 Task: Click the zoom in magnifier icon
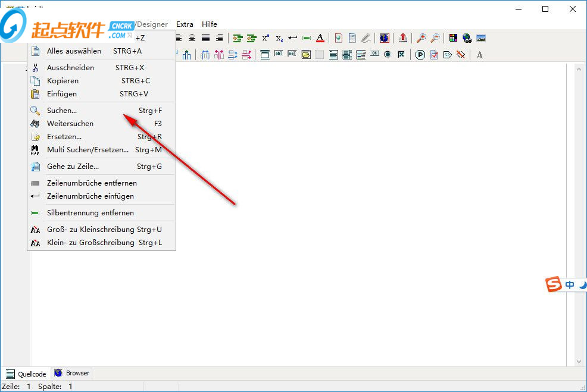tap(421, 38)
